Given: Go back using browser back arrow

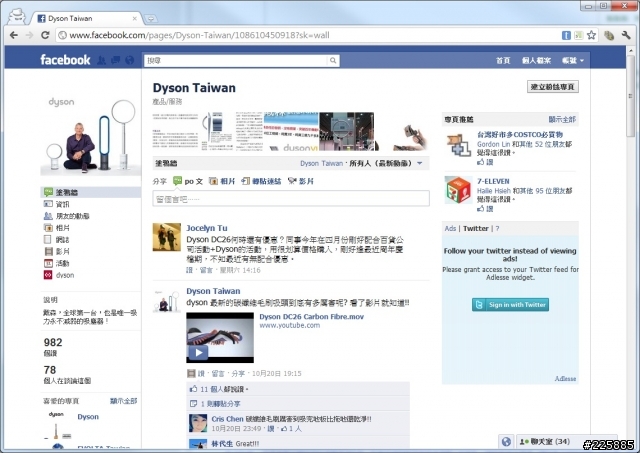Looking at the screenshot, I should click(13, 35).
